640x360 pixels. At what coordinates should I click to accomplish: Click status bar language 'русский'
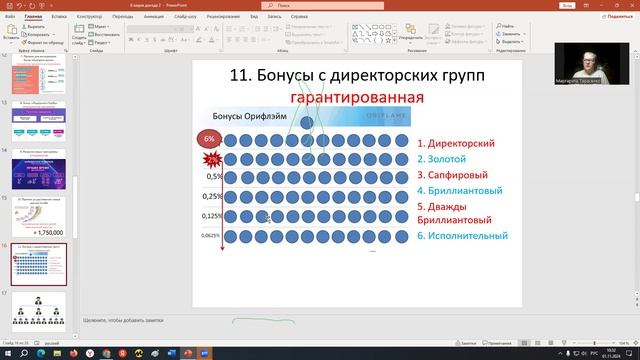[52, 343]
